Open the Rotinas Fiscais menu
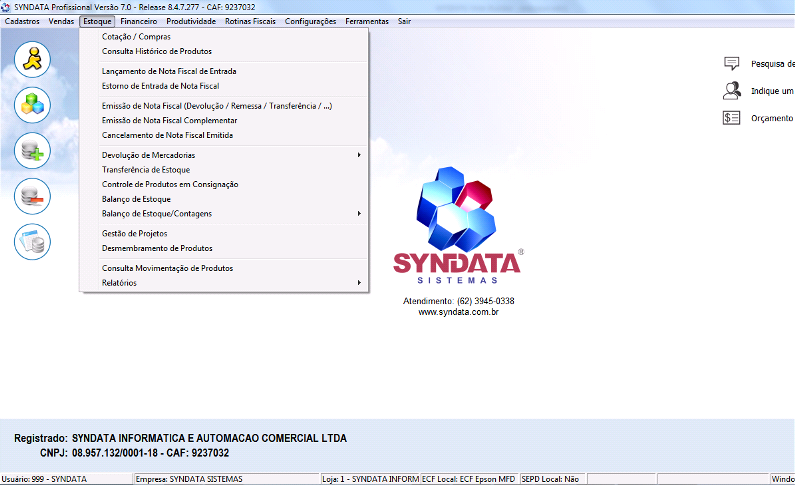This screenshot has height=485, width=795. click(x=250, y=21)
